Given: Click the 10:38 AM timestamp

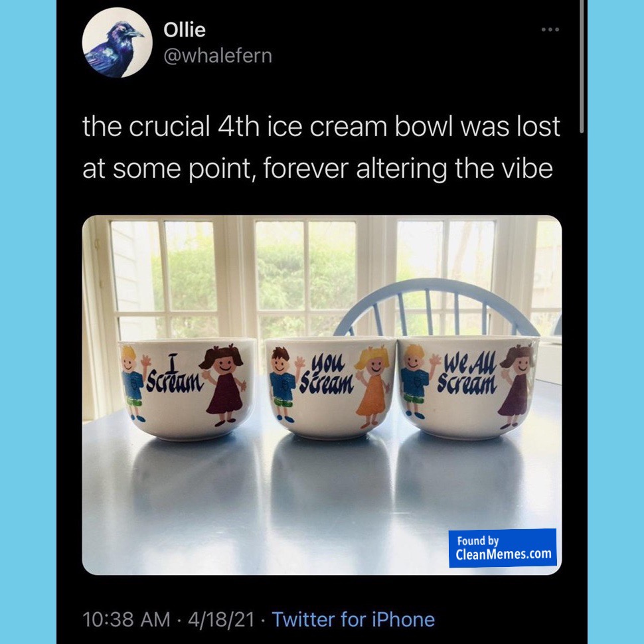Looking at the screenshot, I should pos(126,619).
